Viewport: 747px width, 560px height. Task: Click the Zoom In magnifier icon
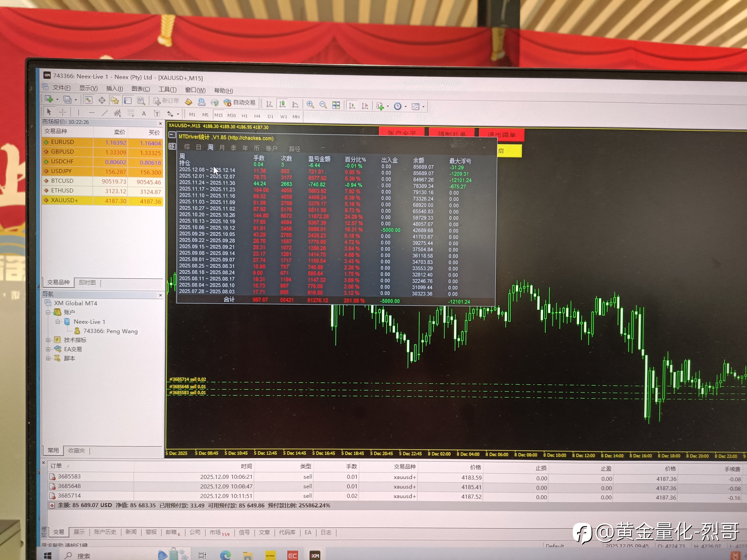point(310,105)
